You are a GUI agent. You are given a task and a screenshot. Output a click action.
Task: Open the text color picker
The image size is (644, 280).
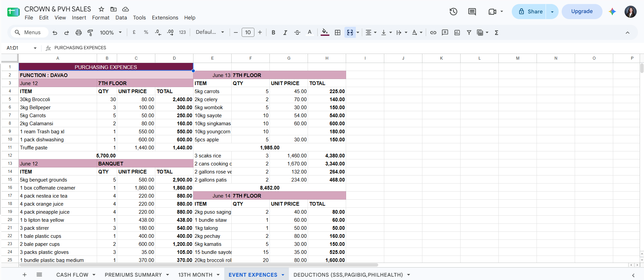(310, 32)
